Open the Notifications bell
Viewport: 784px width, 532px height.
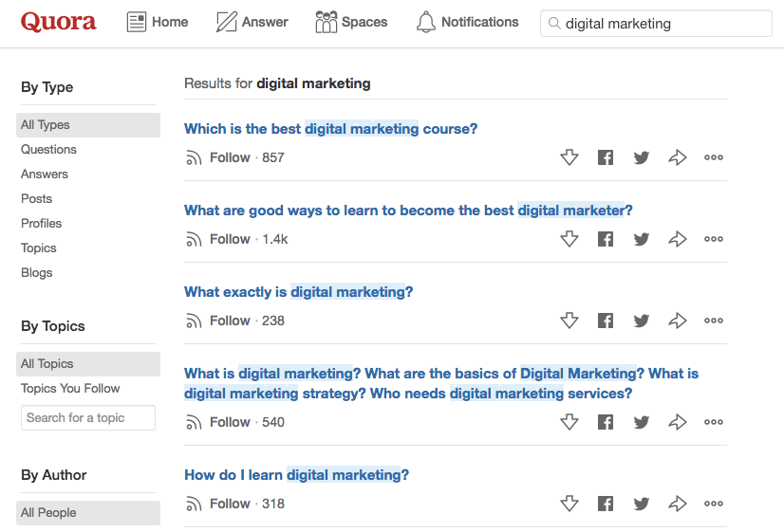coord(468,22)
